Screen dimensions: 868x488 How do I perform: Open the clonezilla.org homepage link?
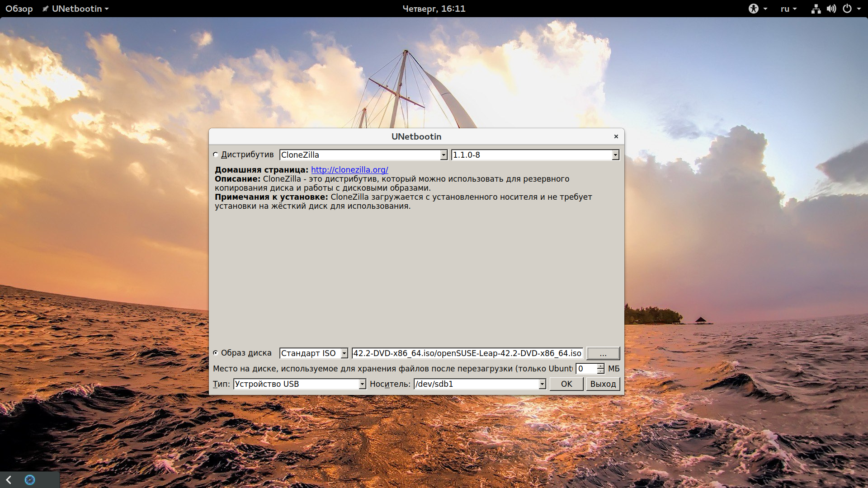[349, 170]
